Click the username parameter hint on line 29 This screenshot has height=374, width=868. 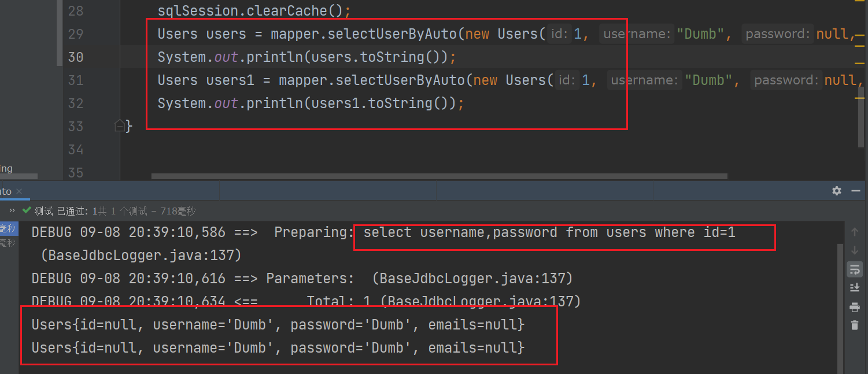pos(636,34)
